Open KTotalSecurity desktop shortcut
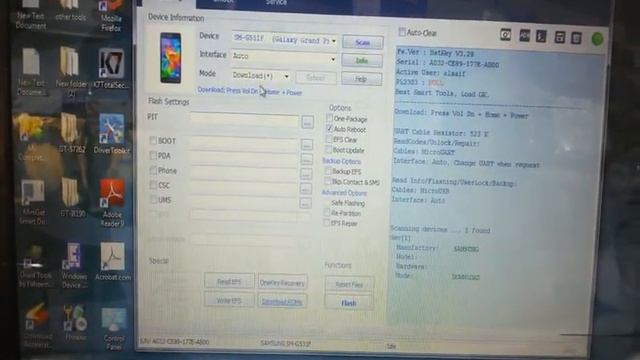 tap(111, 69)
